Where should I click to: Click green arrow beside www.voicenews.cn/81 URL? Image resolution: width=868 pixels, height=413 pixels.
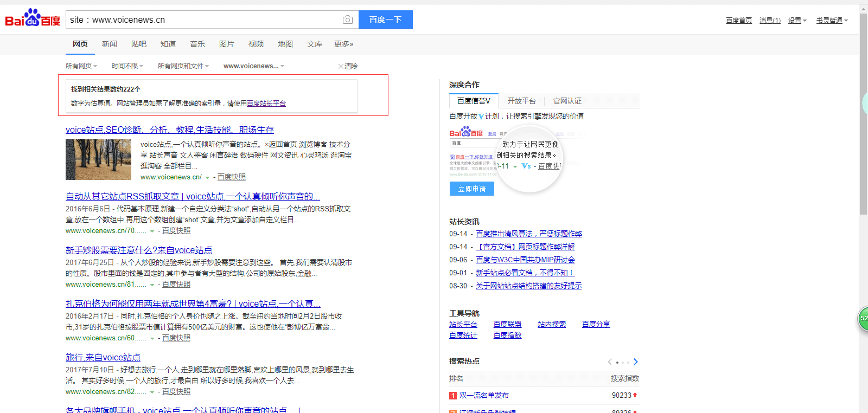tap(152, 285)
